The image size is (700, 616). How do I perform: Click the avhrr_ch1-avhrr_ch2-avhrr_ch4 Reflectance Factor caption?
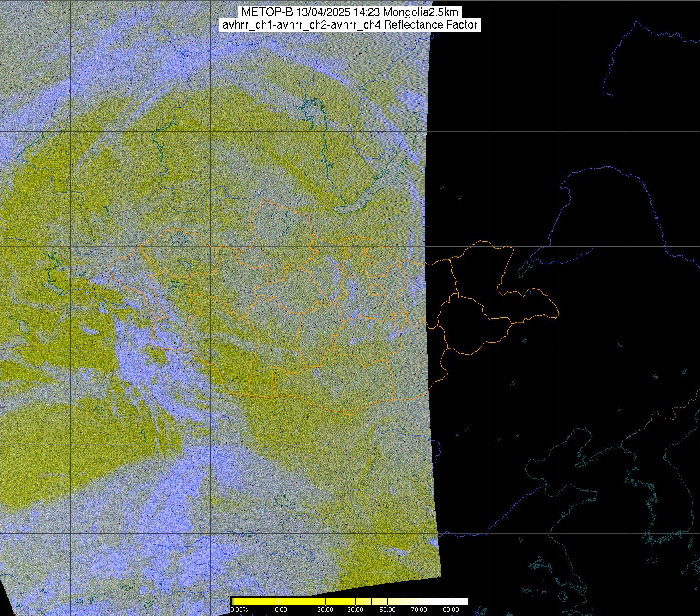[x=350, y=25]
